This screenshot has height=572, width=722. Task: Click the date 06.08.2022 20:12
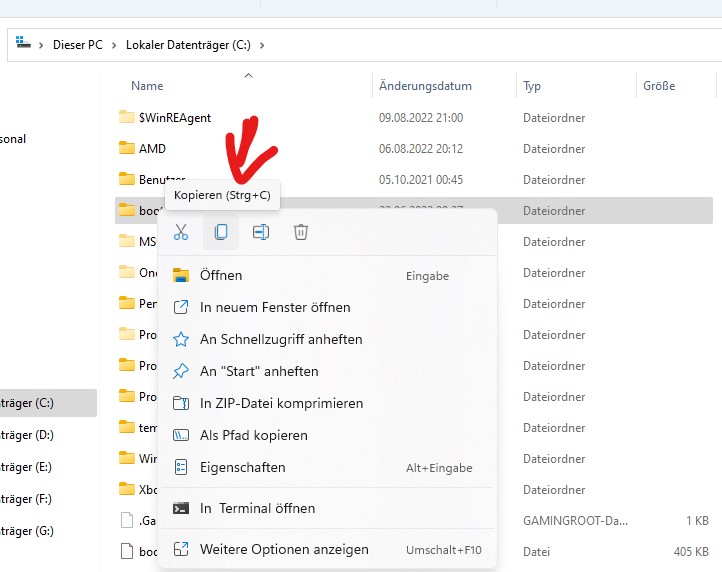tap(421, 149)
